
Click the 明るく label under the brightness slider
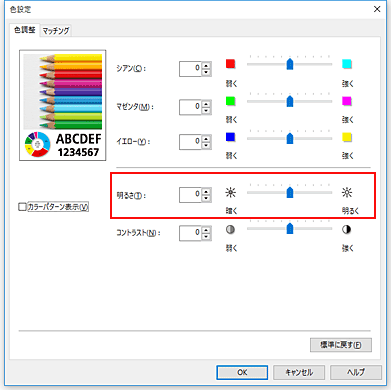click(350, 211)
